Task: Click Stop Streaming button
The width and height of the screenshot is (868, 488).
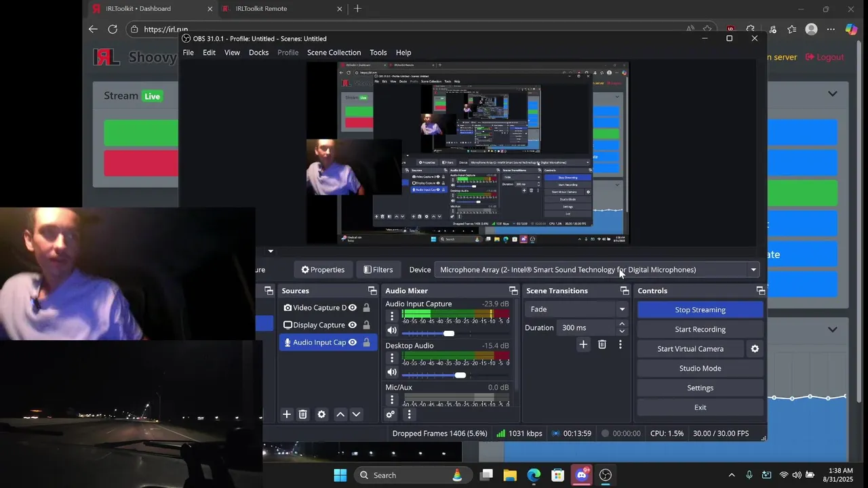Action: [700, 310]
